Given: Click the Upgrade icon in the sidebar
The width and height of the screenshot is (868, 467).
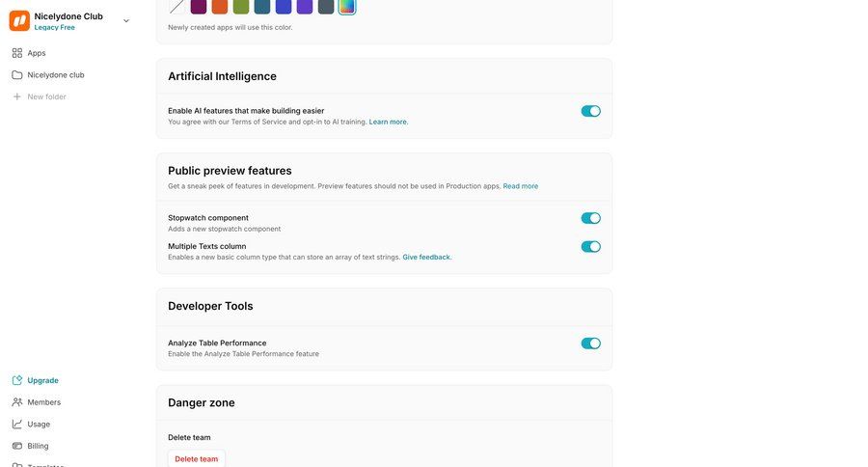Looking at the screenshot, I should click(17, 380).
